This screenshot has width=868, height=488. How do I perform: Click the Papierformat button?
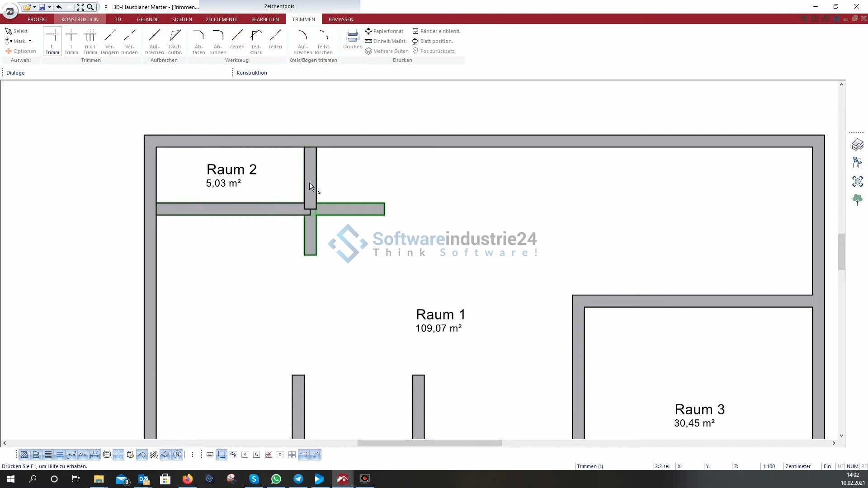click(x=384, y=31)
